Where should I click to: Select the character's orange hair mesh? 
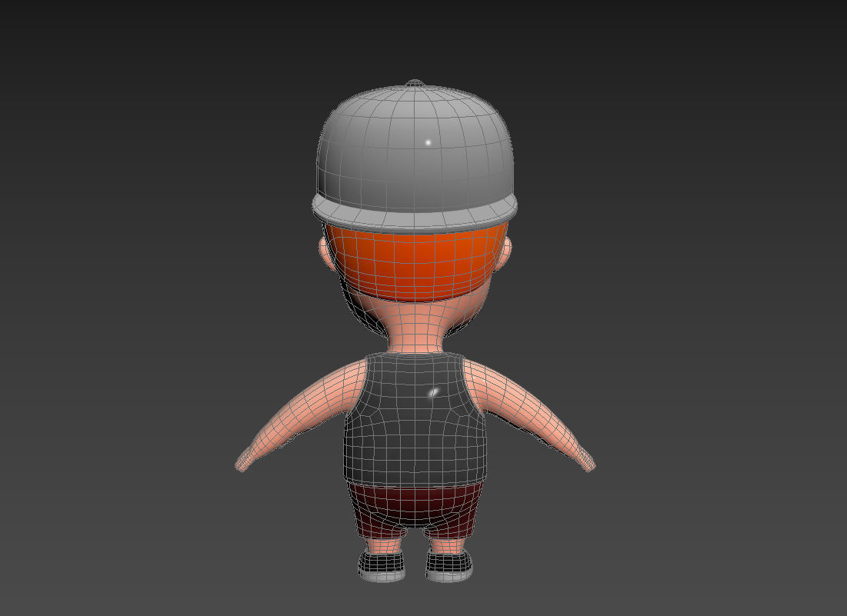[415, 264]
